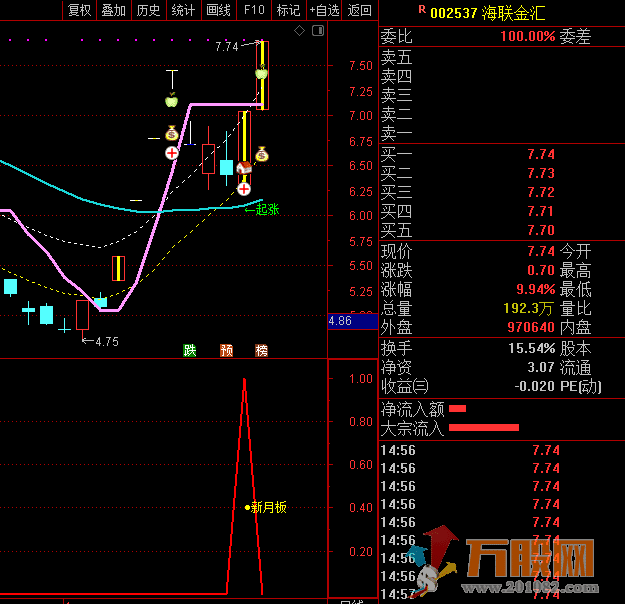Click stock title 002537 海联金汇
Screen dimensions: 625x604
[487, 13]
